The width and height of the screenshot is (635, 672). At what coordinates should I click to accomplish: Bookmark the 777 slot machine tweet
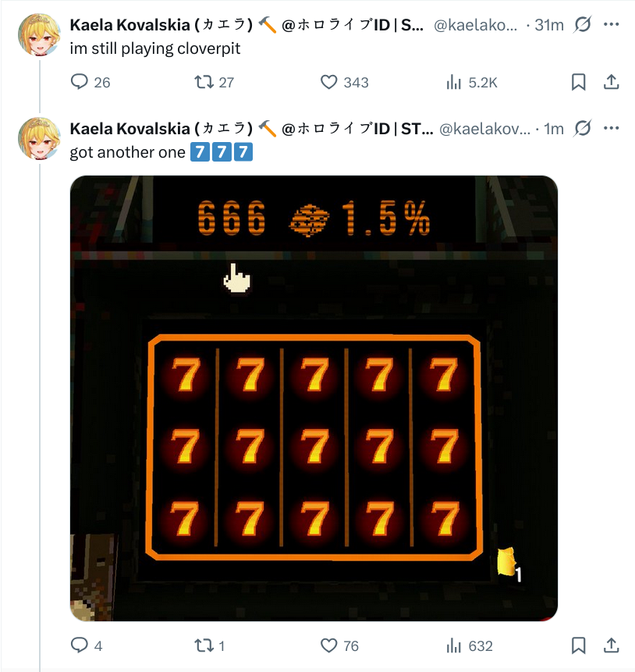578,645
